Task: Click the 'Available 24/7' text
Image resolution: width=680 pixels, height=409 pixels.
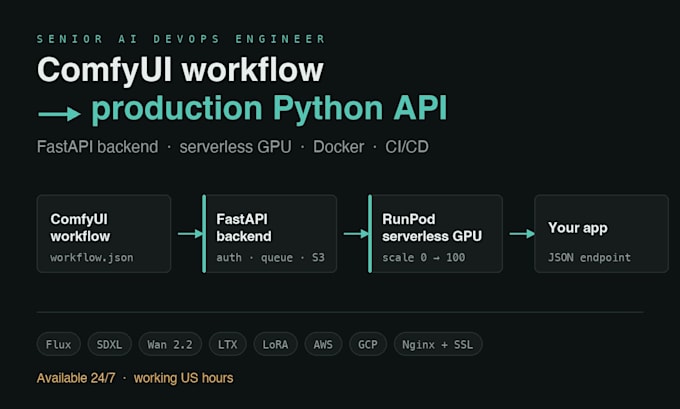Action: (x=76, y=378)
